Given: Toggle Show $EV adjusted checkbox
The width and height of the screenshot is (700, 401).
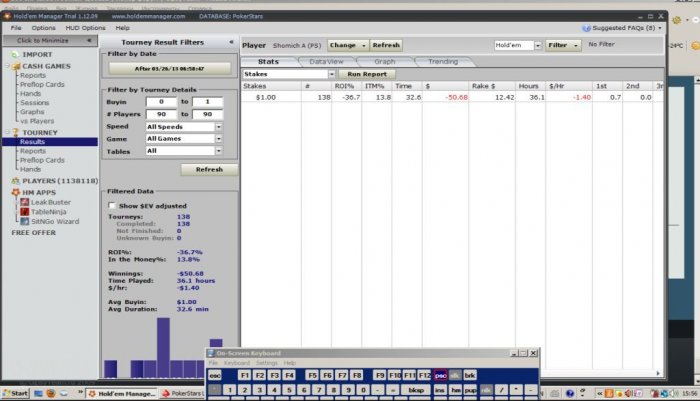Looking at the screenshot, I should pos(112,205).
